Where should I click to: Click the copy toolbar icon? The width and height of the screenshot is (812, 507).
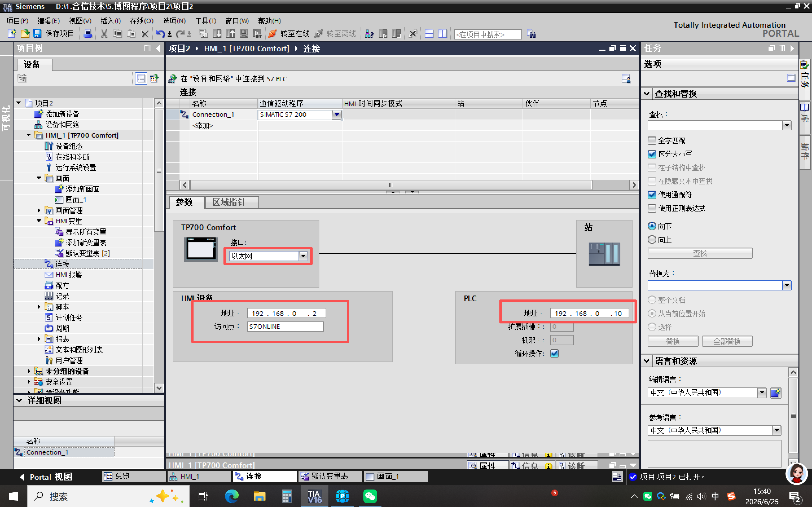coord(118,34)
